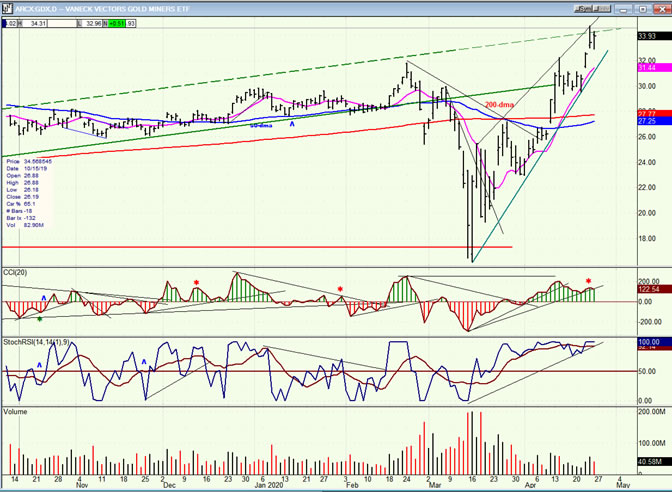Click the Mar month axis label
Screen dimensions: 672x492
tap(435, 485)
